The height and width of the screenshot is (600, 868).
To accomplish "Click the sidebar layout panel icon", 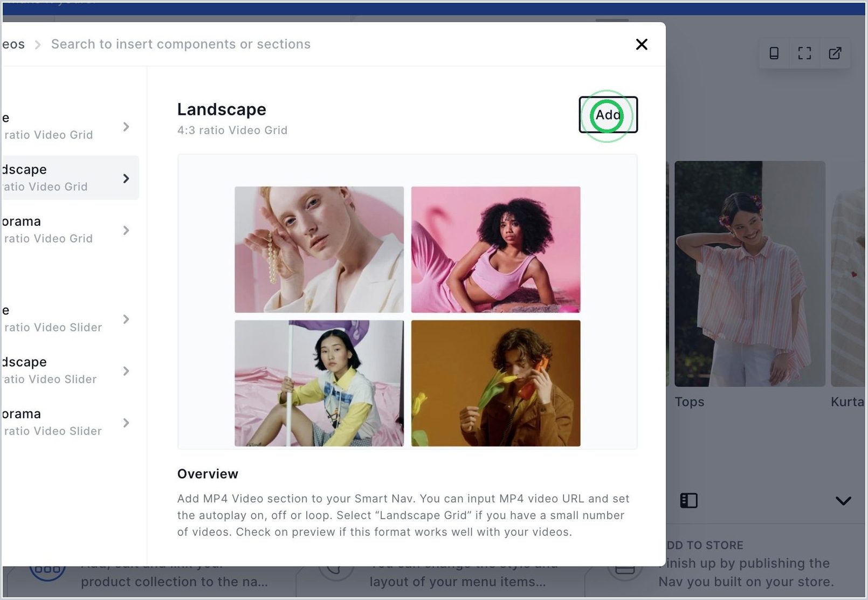I will tap(689, 501).
